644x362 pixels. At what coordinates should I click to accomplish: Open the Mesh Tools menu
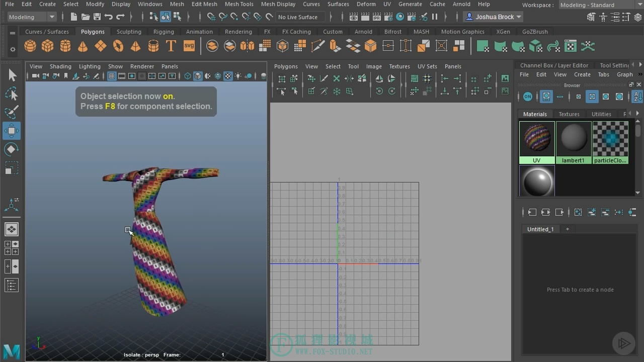[x=239, y=4]
